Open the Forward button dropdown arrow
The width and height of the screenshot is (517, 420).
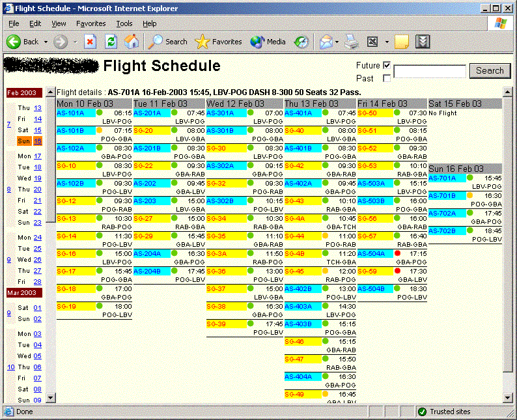[x=75, y=42]
